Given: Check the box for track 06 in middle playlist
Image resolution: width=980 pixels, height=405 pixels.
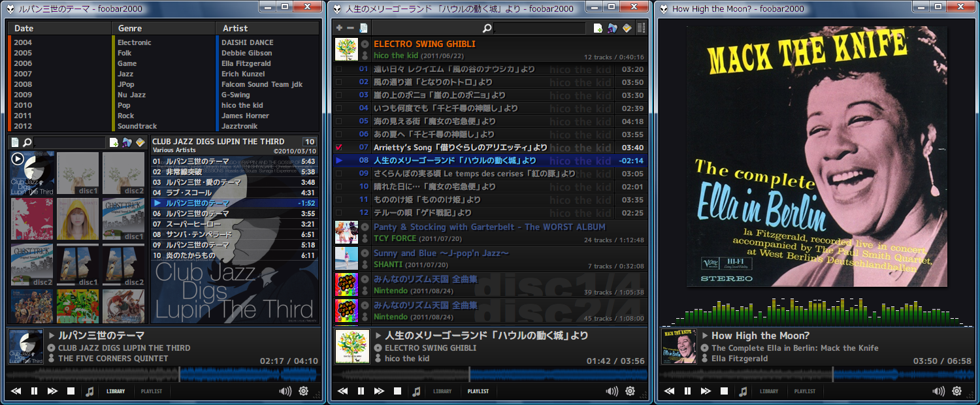Looking at the screenshot, I should (x=338, y=135).
